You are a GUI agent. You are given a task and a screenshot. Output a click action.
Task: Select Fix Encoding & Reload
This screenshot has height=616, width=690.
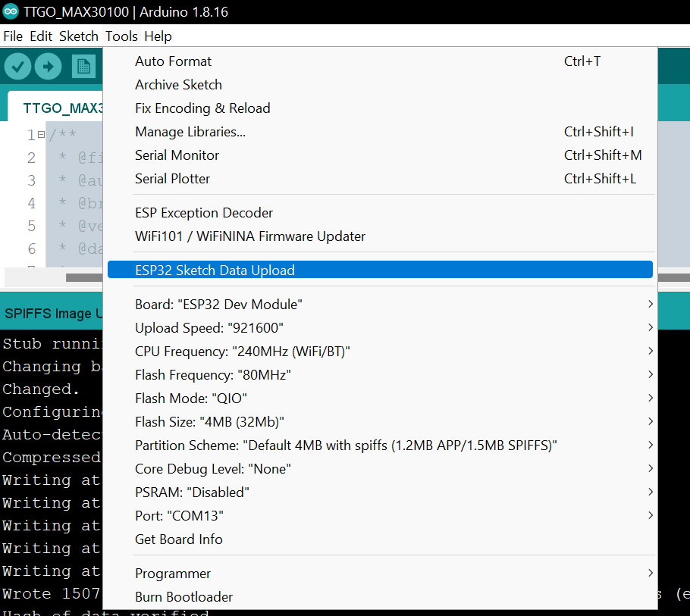(380, 108)
